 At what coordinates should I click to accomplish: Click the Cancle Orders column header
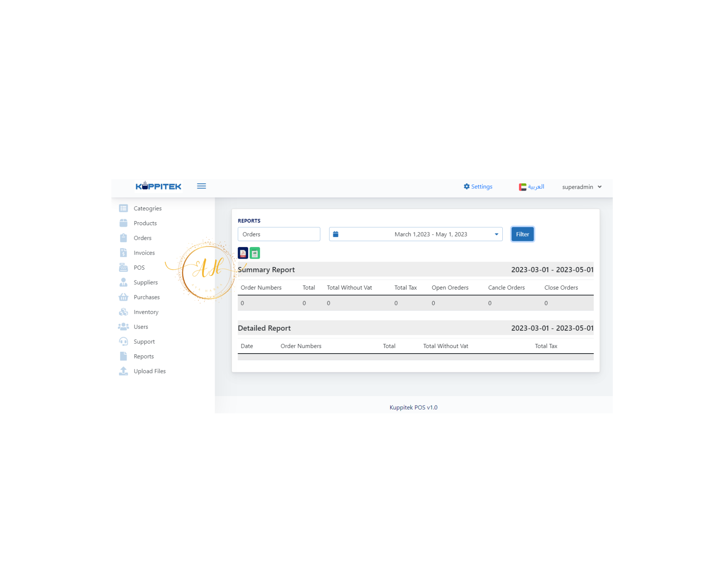pyautogui.click(x=506, y=288)
